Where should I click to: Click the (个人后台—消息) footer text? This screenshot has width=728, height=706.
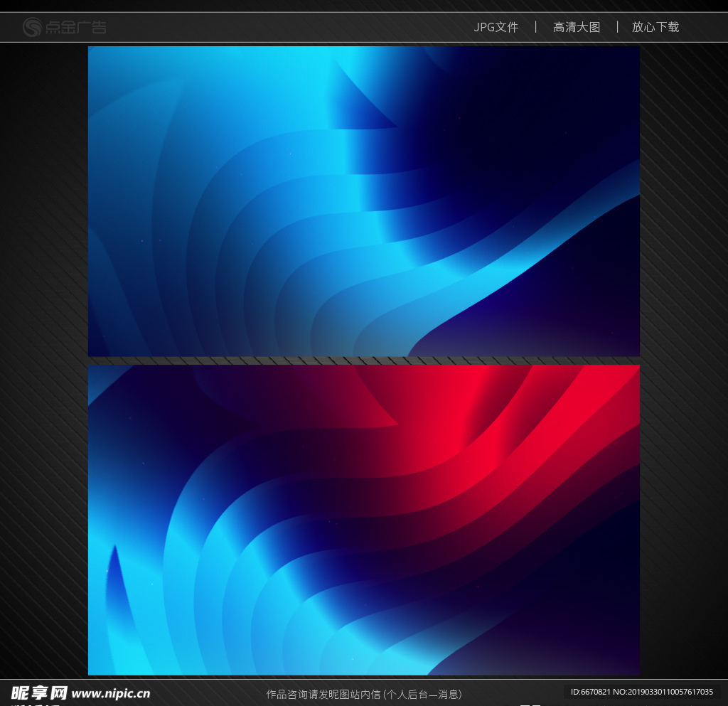pos(422,694)
